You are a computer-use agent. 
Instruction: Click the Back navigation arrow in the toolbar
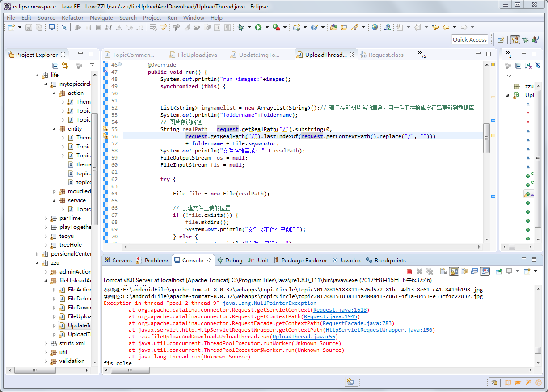coord(446,27)
